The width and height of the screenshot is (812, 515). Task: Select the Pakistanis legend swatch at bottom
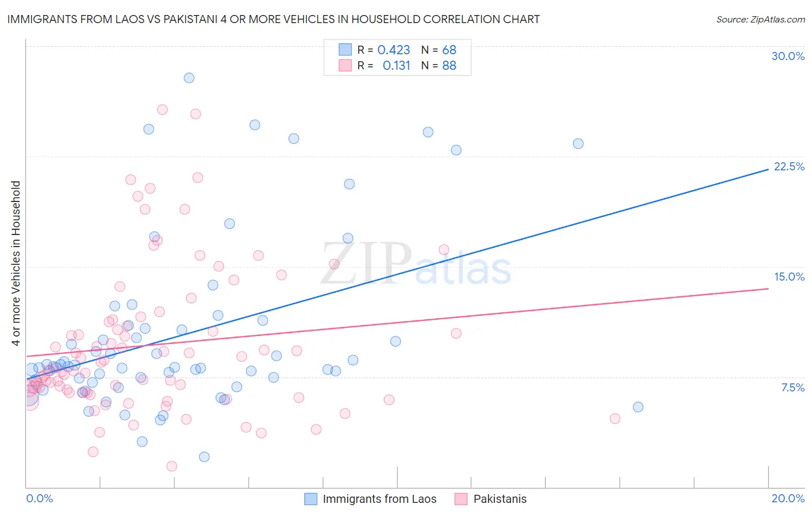click(461, 499)
